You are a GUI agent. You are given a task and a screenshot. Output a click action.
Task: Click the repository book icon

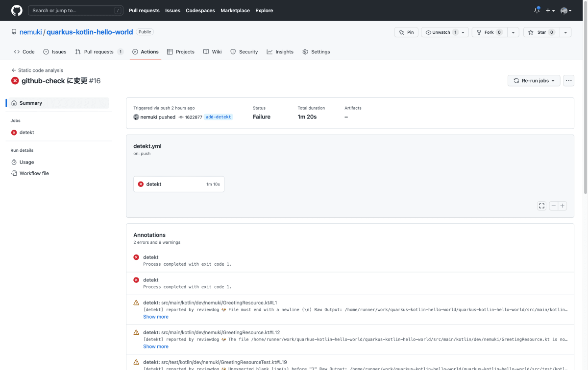[14, 32]
